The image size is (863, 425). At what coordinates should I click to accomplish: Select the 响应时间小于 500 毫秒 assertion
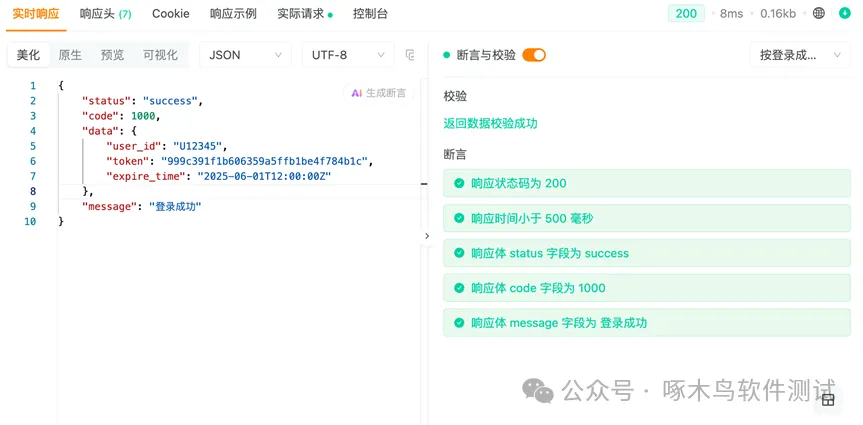pos(647,219)
